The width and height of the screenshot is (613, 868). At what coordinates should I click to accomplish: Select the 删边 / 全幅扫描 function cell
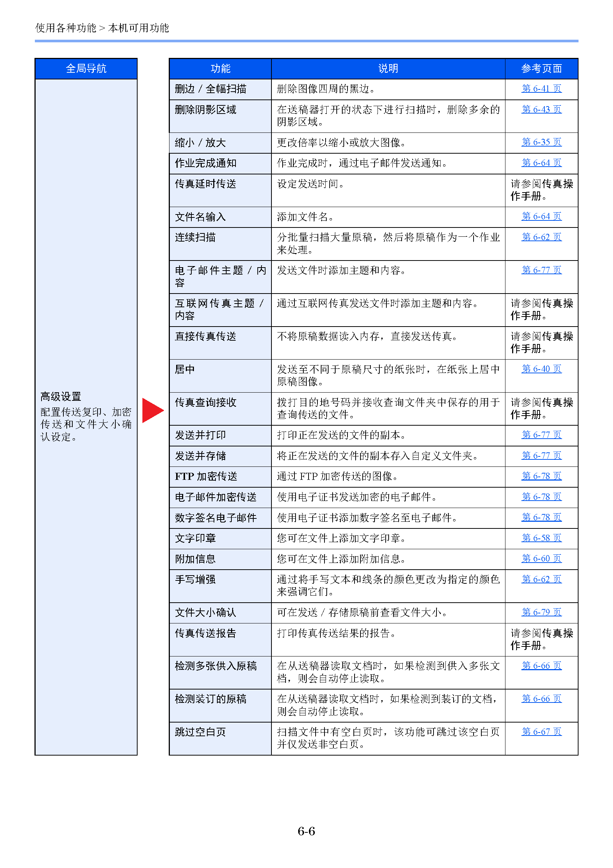click(221, 89)
